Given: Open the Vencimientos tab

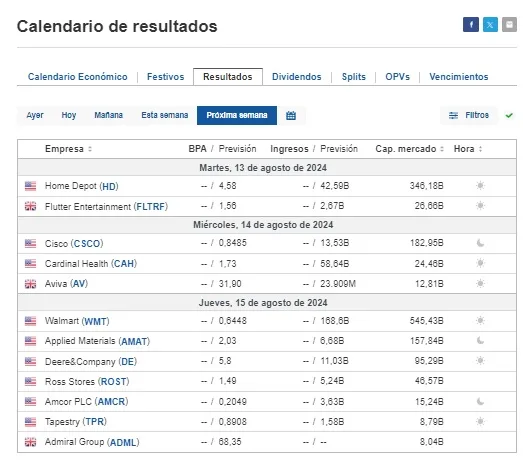Looking at the screenshot, I should pos(459,77).
